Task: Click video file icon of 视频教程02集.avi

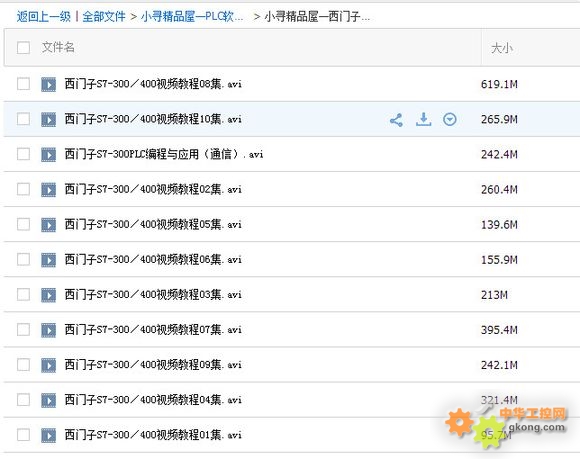Action: pos(48,190)
